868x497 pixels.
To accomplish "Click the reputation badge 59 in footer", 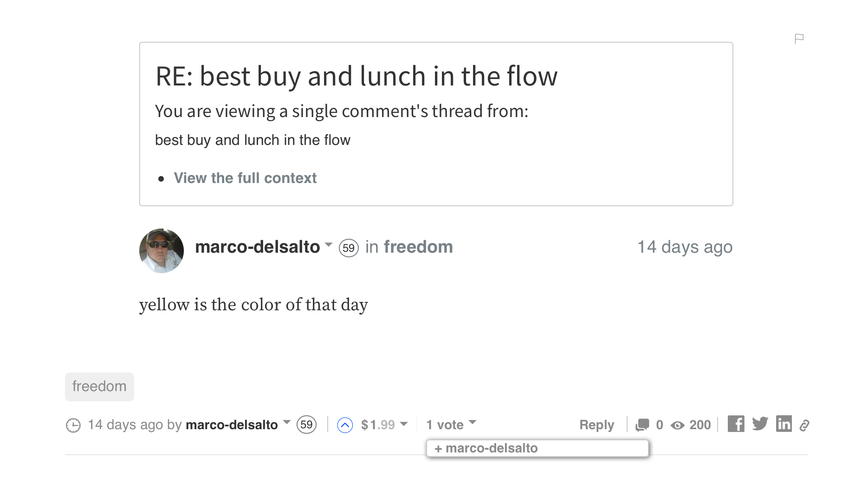I will (306, 425).
